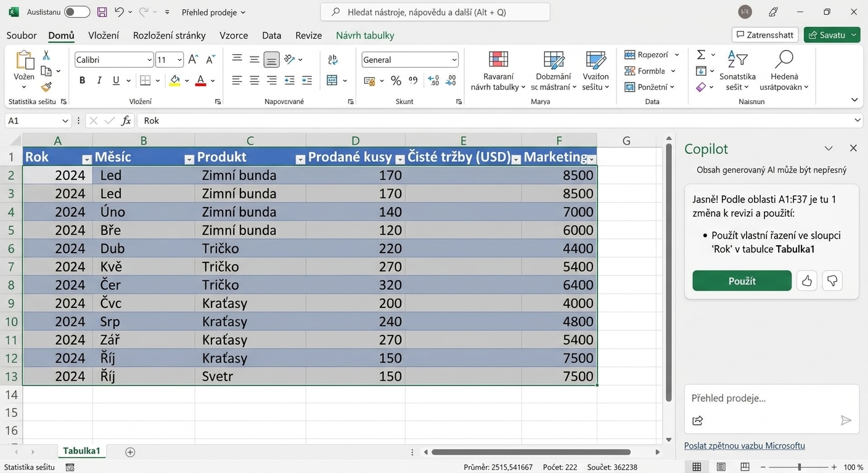Close the Copilot pane

pyautogui.click(x=853, y=148)
